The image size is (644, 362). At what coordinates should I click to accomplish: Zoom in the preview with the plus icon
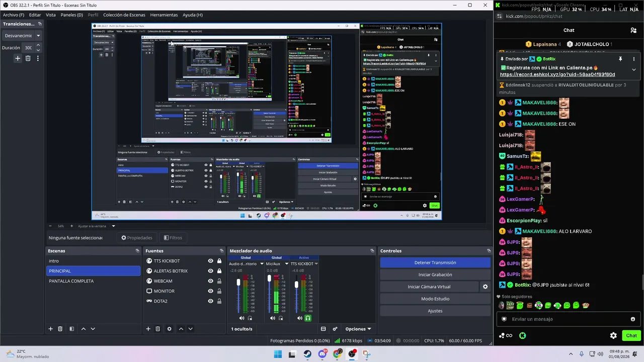point(71,226)
